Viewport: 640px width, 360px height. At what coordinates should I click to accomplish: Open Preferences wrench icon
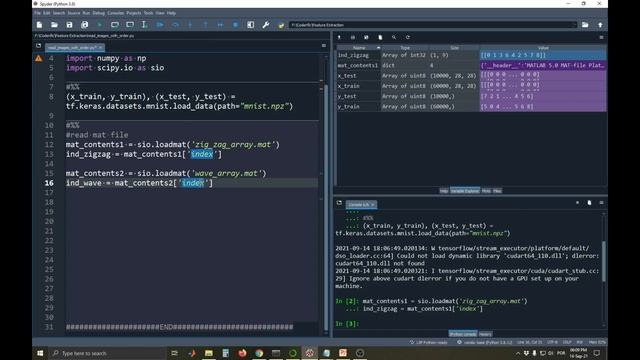point(266,25)
